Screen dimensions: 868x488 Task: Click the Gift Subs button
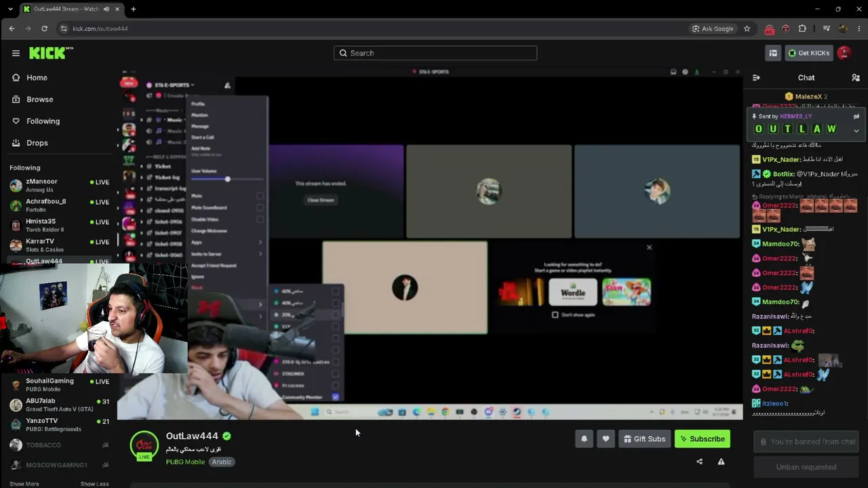click(x=645, y=439)
